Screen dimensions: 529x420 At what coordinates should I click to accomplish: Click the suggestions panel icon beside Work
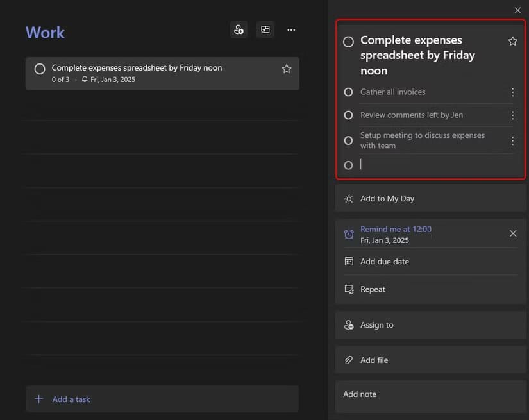[x=265, y=29]
